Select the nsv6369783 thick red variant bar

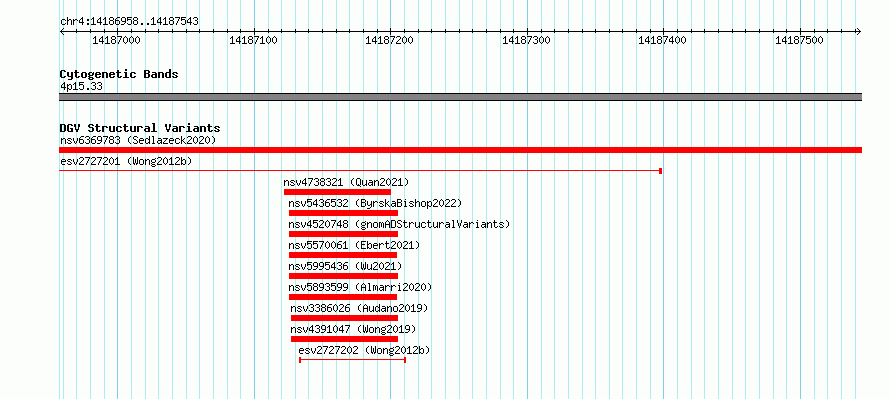point(460,150)
